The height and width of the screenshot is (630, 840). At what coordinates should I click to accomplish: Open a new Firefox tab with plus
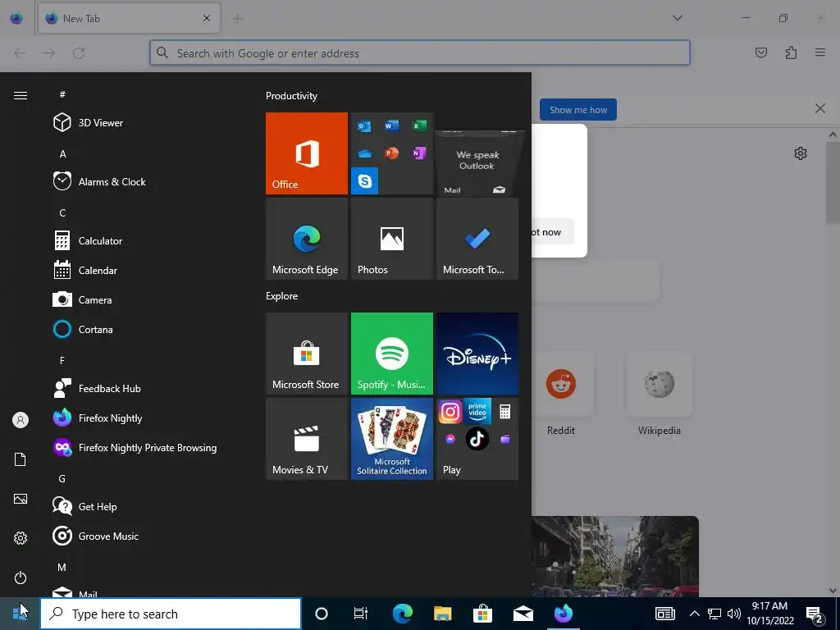[238, 19]
